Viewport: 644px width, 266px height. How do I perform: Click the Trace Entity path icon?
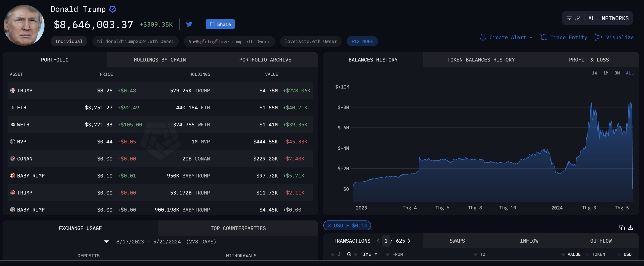tap(543, 37)
